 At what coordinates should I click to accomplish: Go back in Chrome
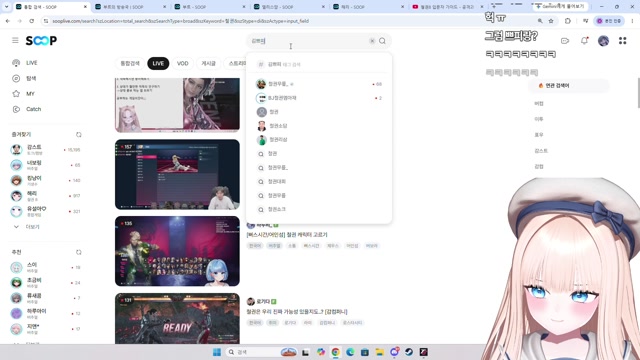(8, 21)
